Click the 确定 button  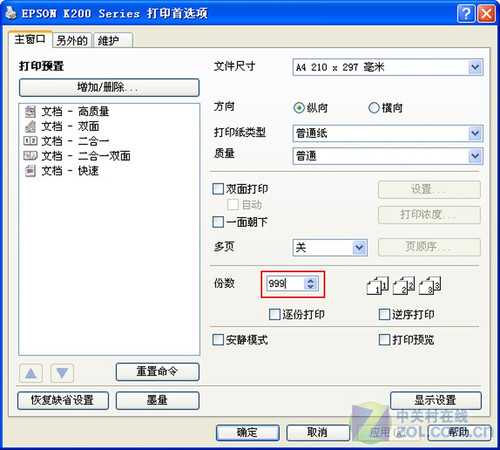point(248,433)
